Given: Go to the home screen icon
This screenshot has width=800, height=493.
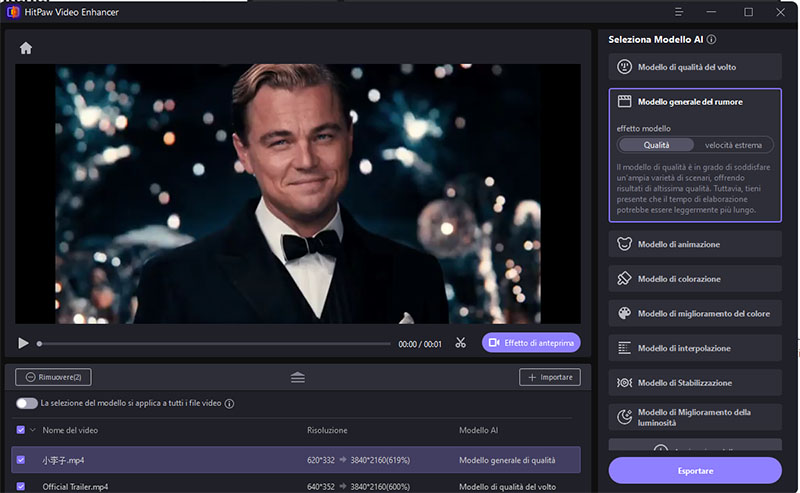Looking at the screenshot, I should click(x=26, y=48).
